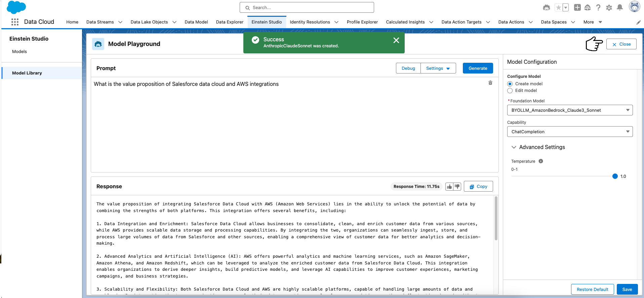The image size is (644, 298).
Task: Click the Generate button
Action: [x=478, y=68]
